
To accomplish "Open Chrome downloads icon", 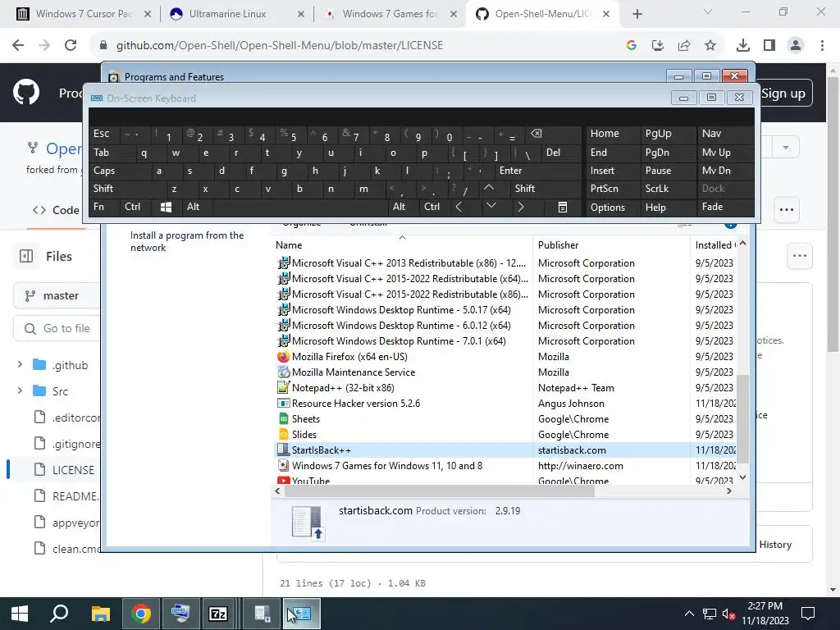I will 743,46.
